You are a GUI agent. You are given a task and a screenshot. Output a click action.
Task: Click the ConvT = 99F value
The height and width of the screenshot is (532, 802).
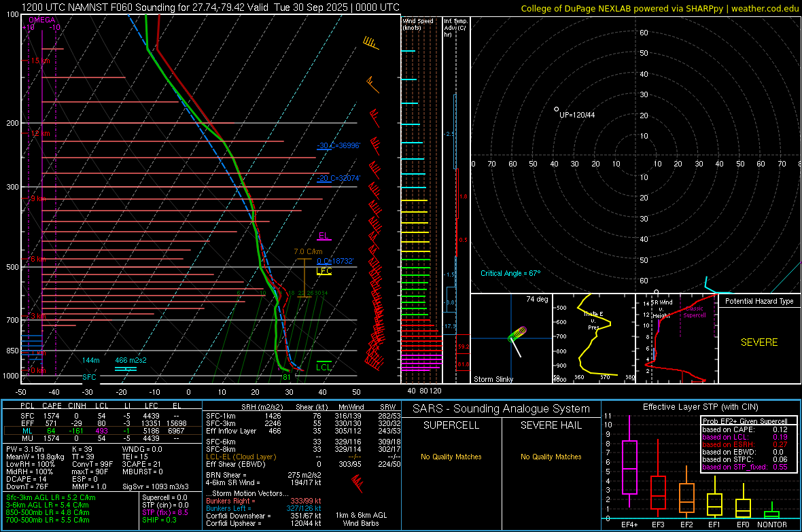pos(92,464)
